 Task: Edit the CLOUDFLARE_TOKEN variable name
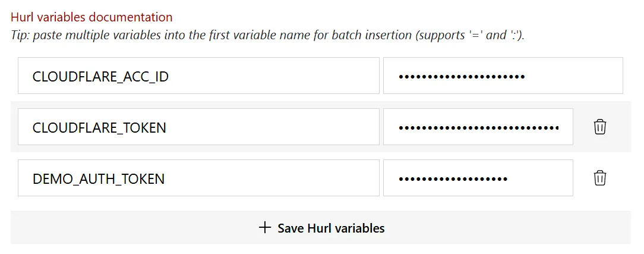click(x=198, y=127)
